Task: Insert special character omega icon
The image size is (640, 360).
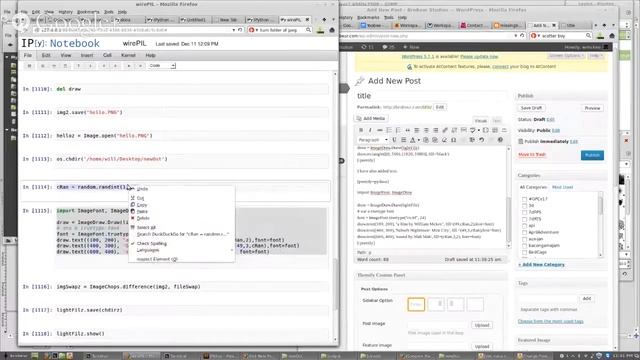Action: pos(453,140)
